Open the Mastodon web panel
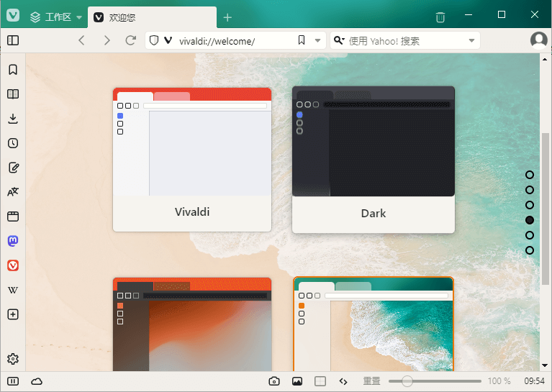 13,241
